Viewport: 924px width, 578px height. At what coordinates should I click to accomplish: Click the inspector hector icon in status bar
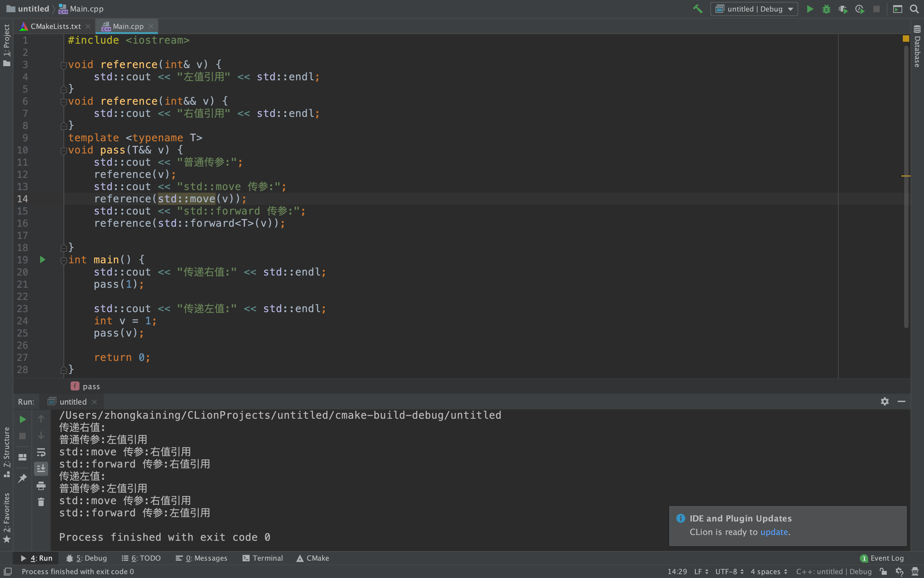915,572
